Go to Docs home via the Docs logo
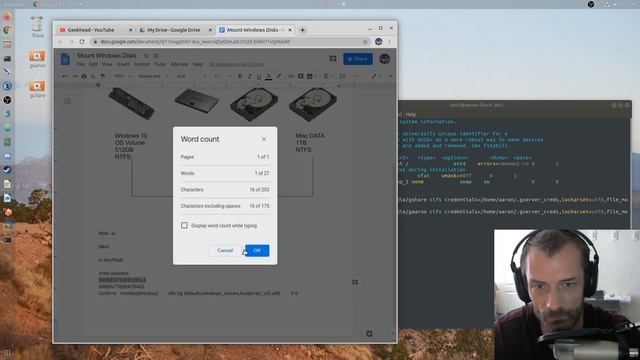This screenshot has height=360, width=640. (x=65, y=59)
